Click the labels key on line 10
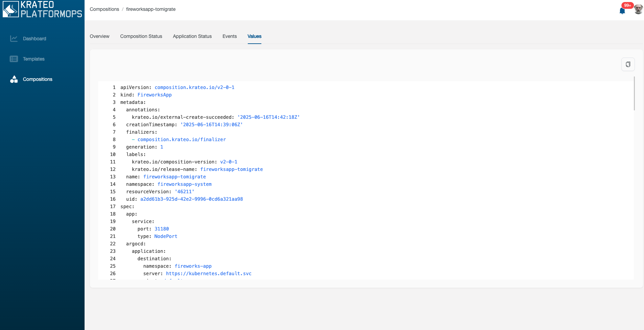This screenshot has height=330, width=644. coord(136,154)
